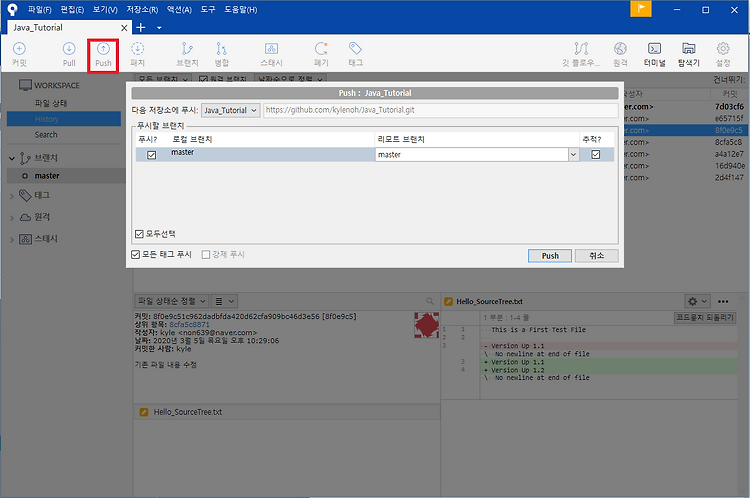Toggle the push checkbox for master row
The width and height of the screenshot is (750, 498).
152,155
